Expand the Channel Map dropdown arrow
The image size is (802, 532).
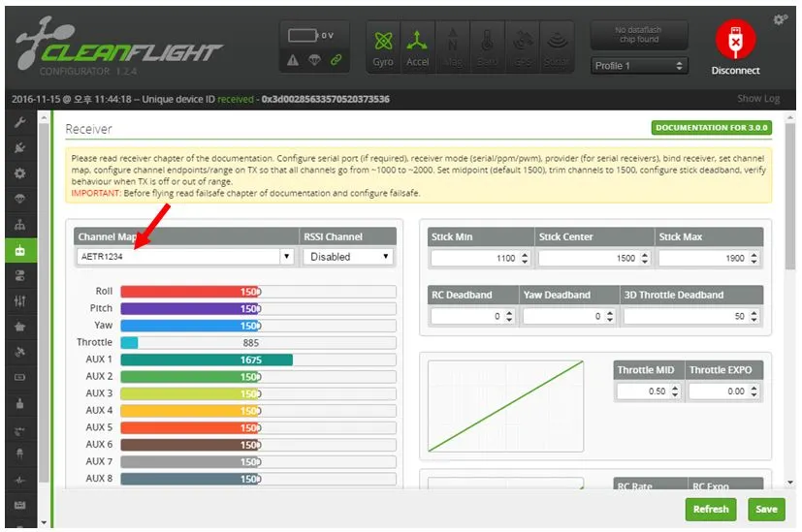286,256
